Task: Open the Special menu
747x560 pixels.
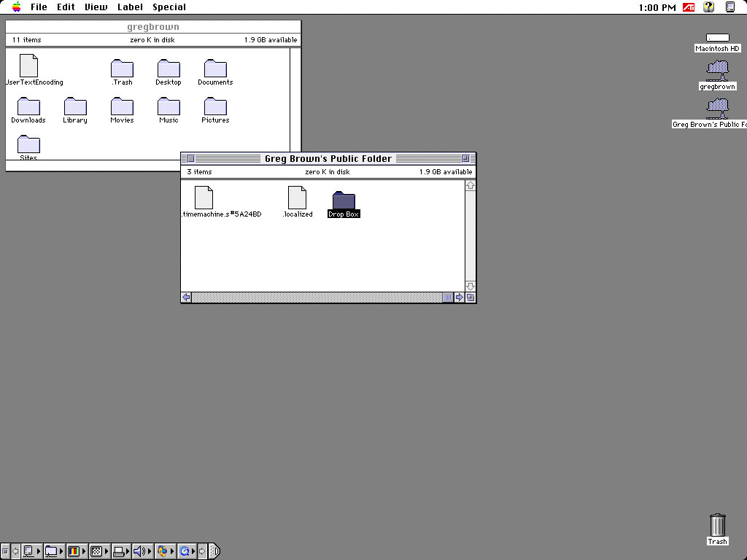Action: click(169, 7)
